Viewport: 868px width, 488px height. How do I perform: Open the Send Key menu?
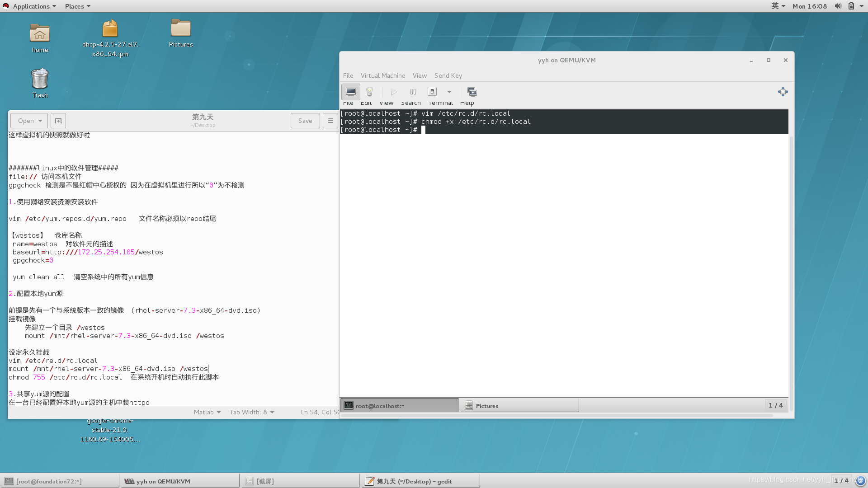click(448, 75)
